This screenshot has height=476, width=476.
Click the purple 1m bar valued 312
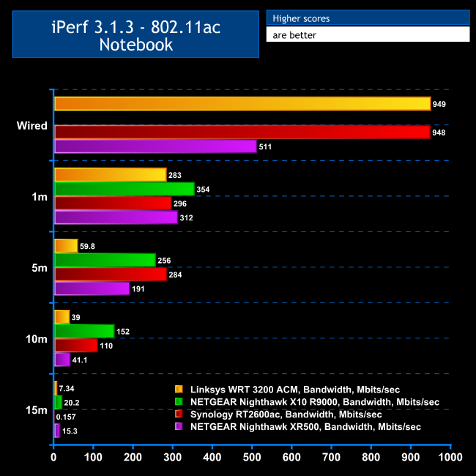[116, 217]
